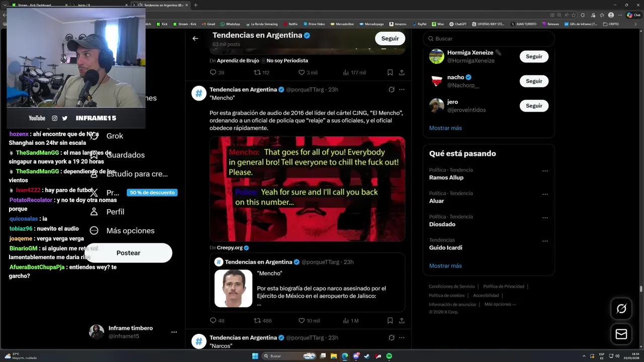Open Política de cookies footer link
644x362 pixels.
click(447, 295)
